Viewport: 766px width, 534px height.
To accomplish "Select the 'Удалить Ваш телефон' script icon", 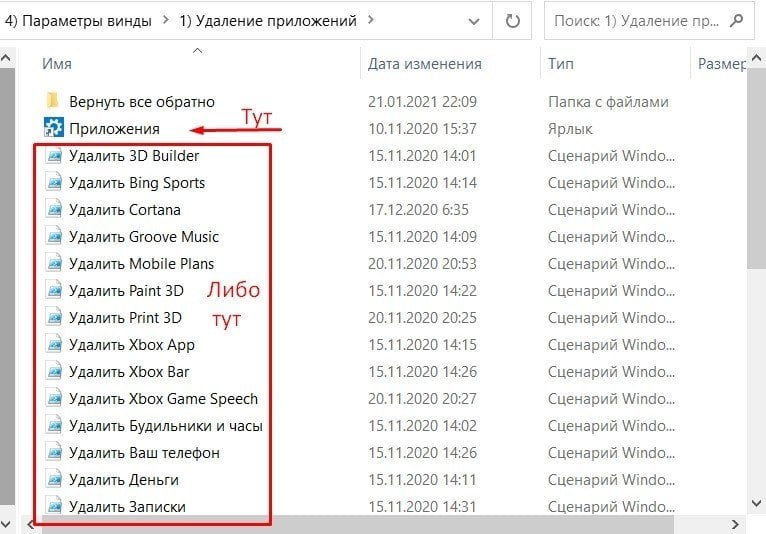I will pyautogui.click(x=54, y=452).
